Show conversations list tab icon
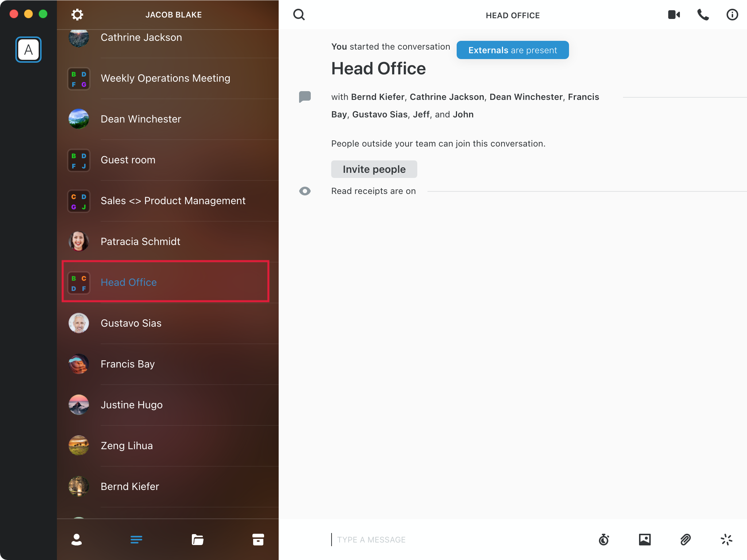 click(x=136, y=540)
